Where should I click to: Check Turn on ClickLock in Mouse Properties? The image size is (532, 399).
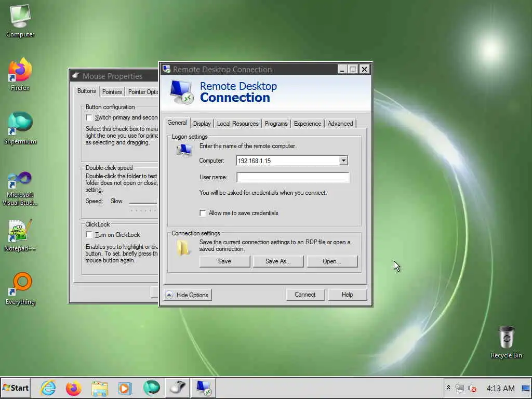click(x=89, y=235)
